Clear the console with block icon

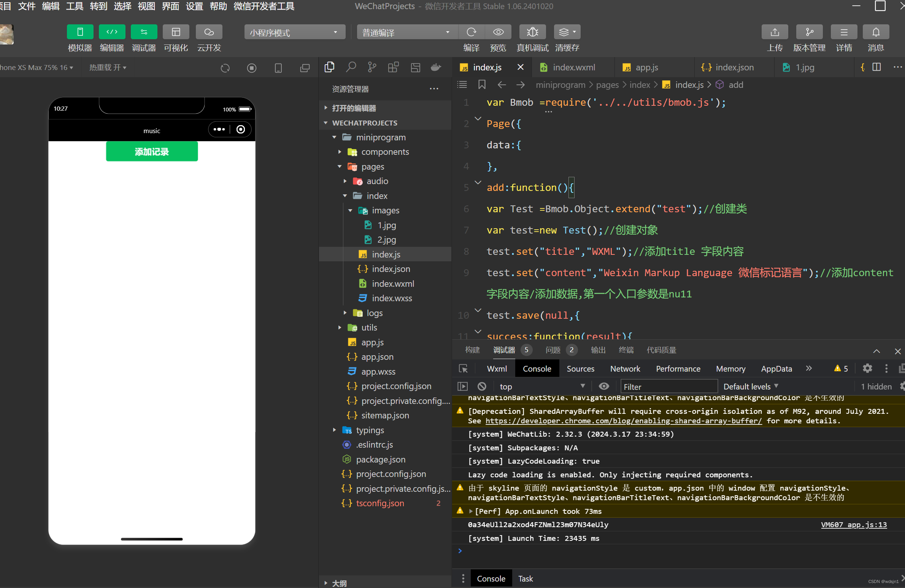pyautogui.click(x=482, y=386)
